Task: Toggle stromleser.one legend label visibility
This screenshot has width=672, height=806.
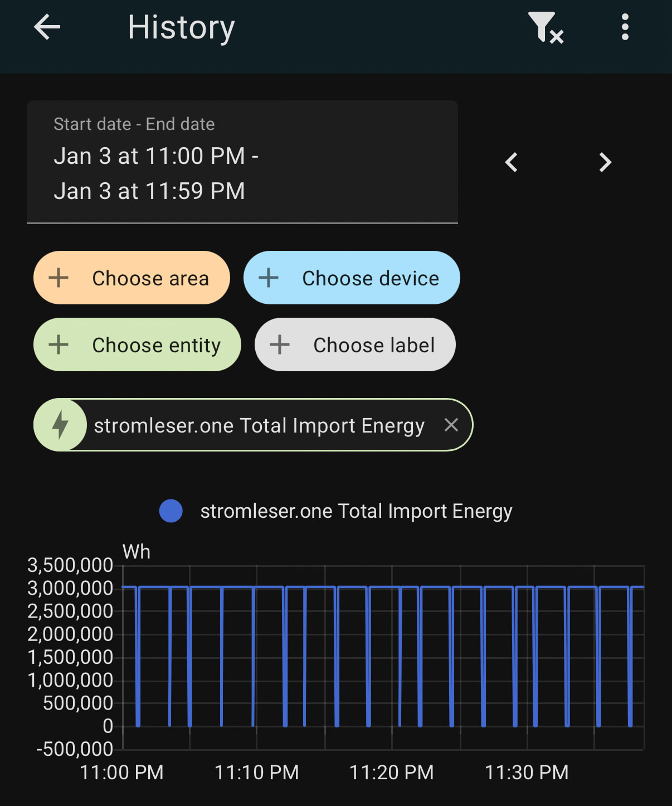Action: coord(356,511)
